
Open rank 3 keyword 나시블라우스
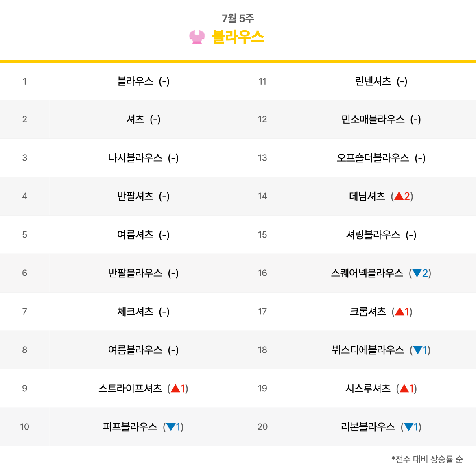coord(135,158)
